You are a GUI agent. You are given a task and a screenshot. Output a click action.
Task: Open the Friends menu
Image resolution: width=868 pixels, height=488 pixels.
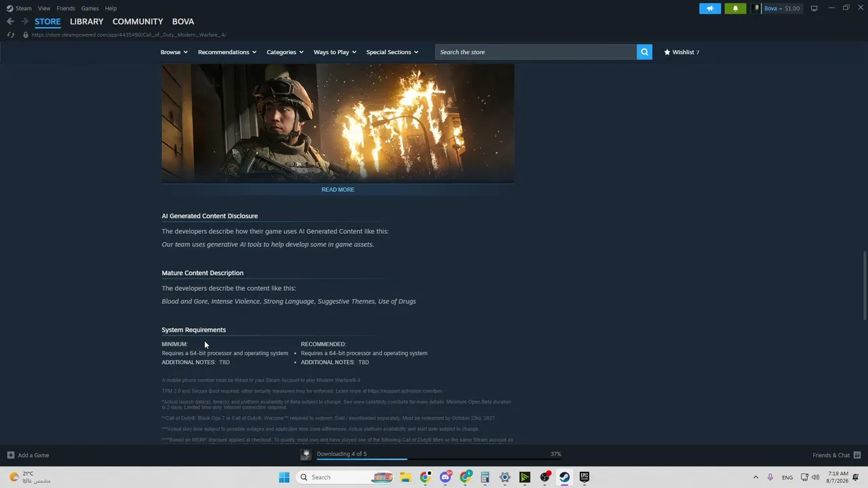pos(66,8)
